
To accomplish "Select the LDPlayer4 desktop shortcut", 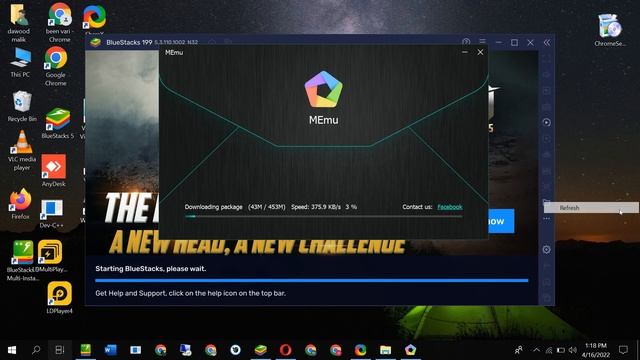I will 59,298.
